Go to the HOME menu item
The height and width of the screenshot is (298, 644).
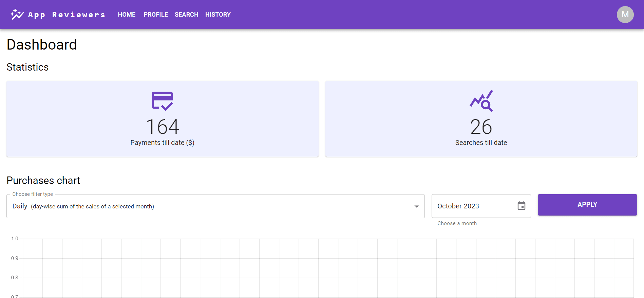point(127,15)
